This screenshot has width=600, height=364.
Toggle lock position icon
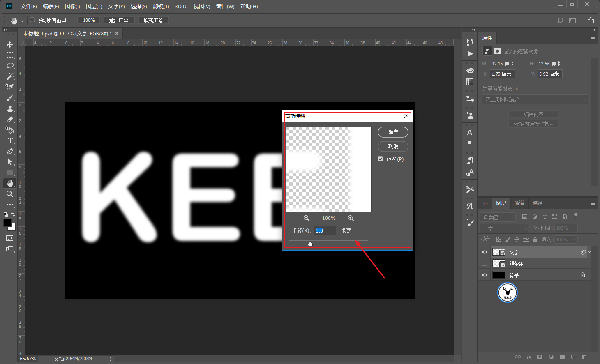(x=517, y=240)
